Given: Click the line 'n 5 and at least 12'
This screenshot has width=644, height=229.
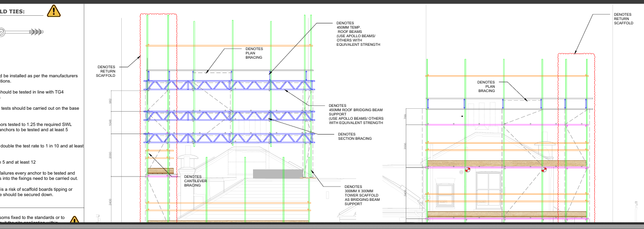Looking at the screenshot, I should 19,162.
